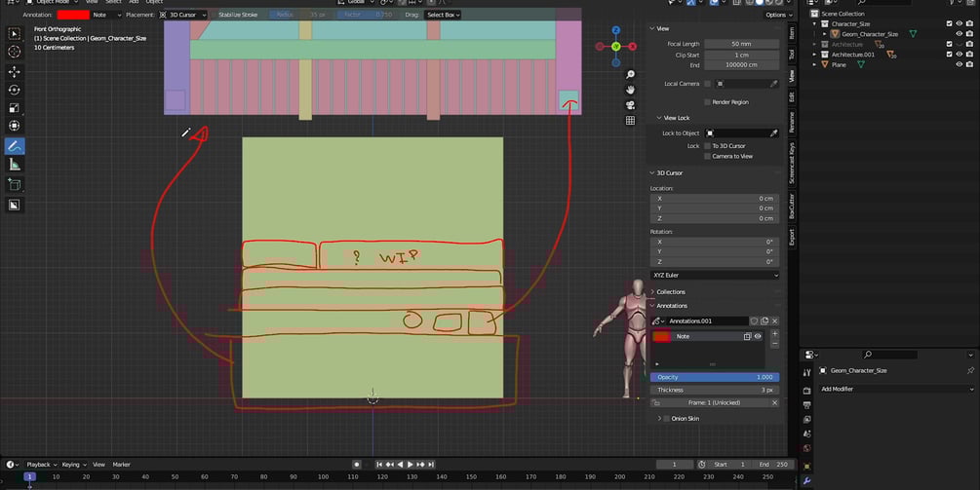The image size is (980, 490).
Task: Click the eyedropper beside Local Camera field
Action: [773, 84]
